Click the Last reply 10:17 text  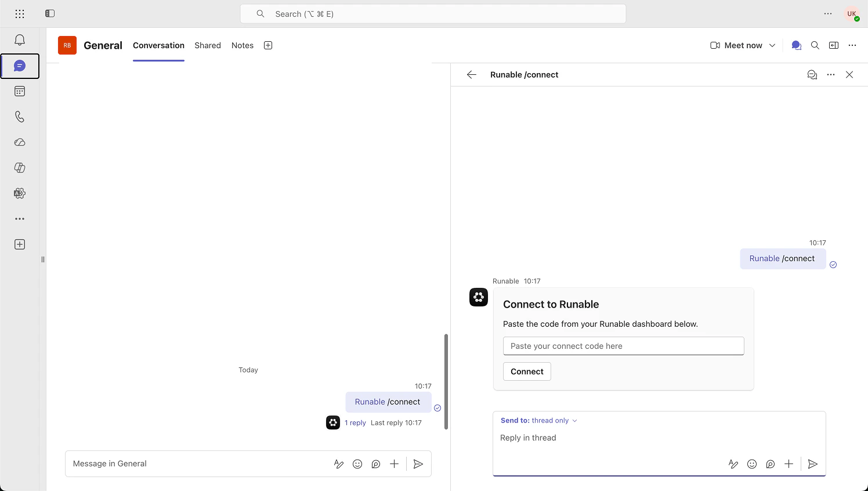[x=396, y=423]
